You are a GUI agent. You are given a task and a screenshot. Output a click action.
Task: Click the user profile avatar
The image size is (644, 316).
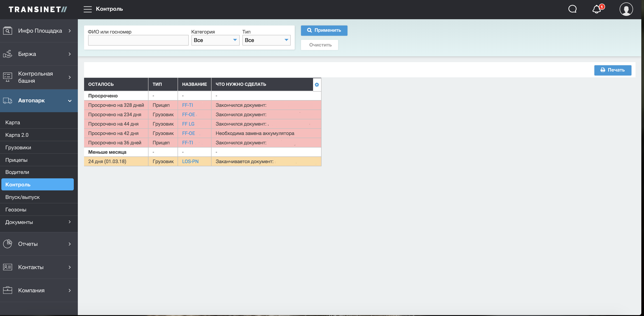(x=626, y=9)
